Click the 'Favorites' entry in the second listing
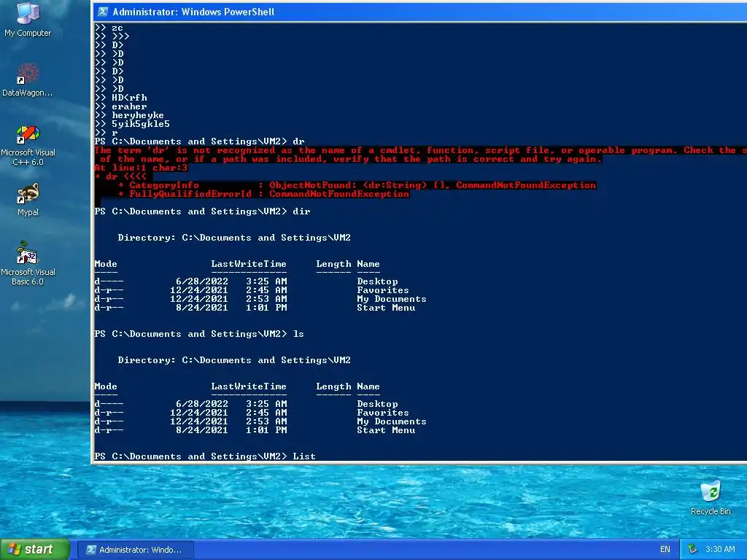The width and height of the screenshot is (747, 560). pyautogui.click(x=383, y=413)
